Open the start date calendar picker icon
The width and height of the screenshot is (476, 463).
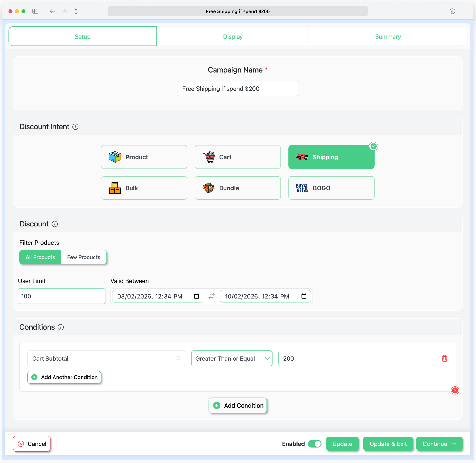click(196, 296)
